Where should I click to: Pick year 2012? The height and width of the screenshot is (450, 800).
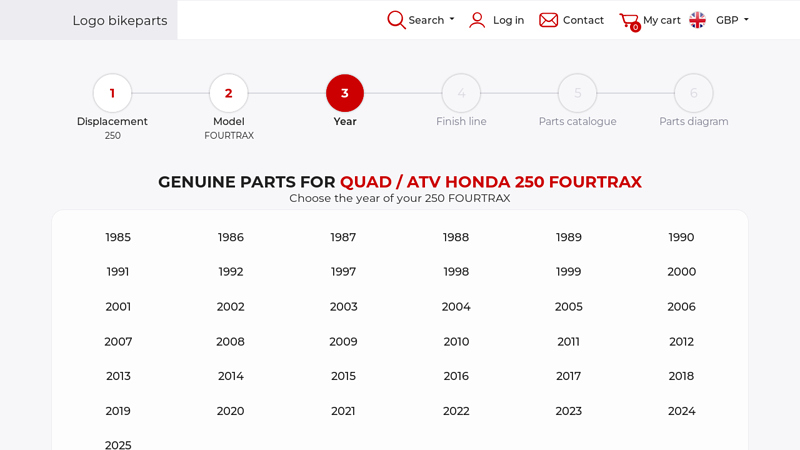click(681, 341)
